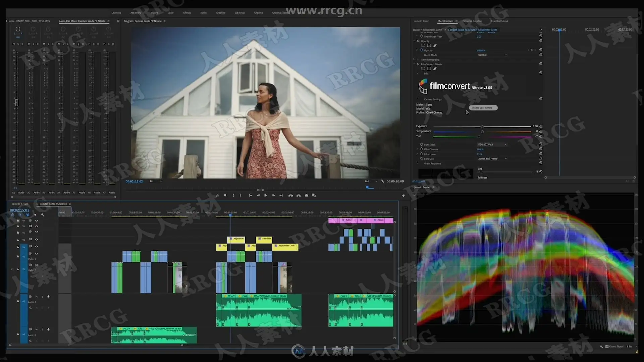The width and height of the screenshot is (644, 362).
Task: Click the Go to In point button
Action: [x=250, y=195]
